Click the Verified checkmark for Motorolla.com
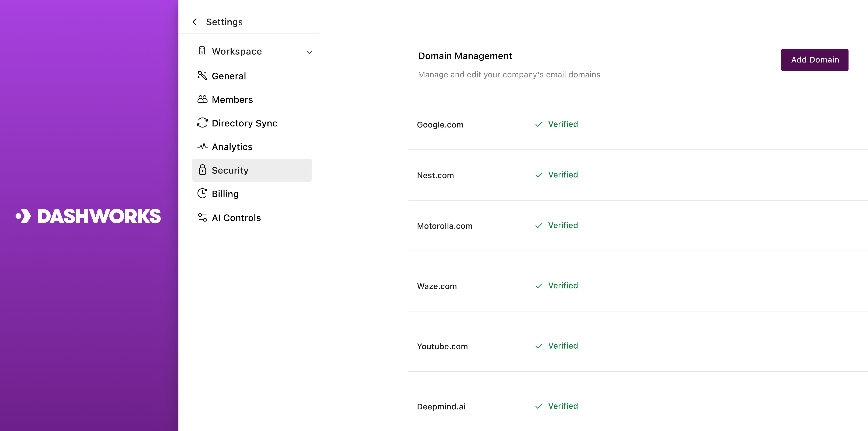 [539, 225]
